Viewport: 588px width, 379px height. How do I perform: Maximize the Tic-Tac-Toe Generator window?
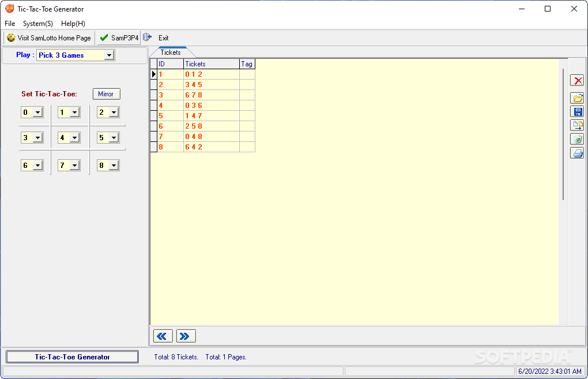(548, 9)
